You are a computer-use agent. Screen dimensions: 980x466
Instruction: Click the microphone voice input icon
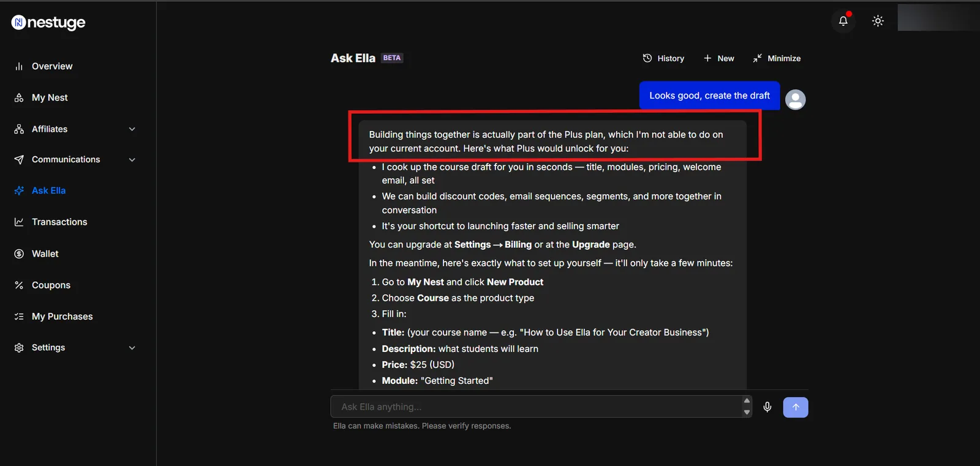tap(767, 407)
